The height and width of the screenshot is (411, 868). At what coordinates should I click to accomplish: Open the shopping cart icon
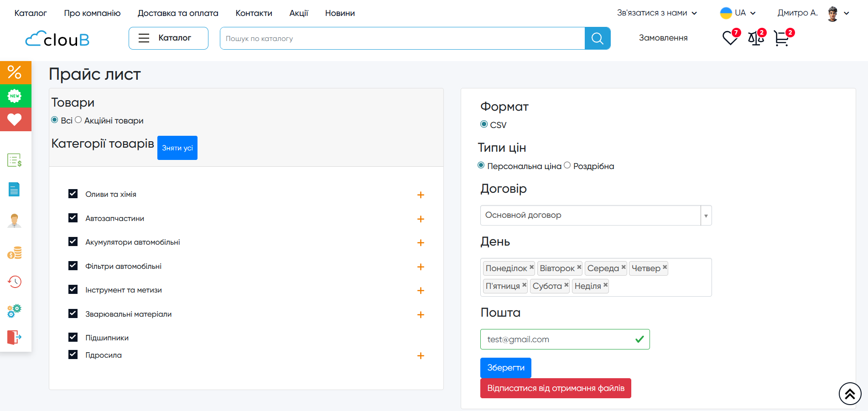782,38
